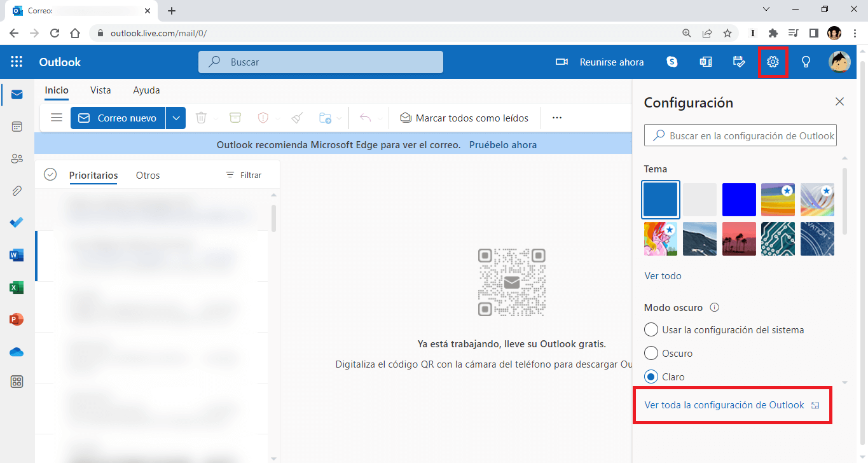This screenshot has width=868, height=463.
Task: Open the Mail module in sidebar
Action: pos(17,95)
